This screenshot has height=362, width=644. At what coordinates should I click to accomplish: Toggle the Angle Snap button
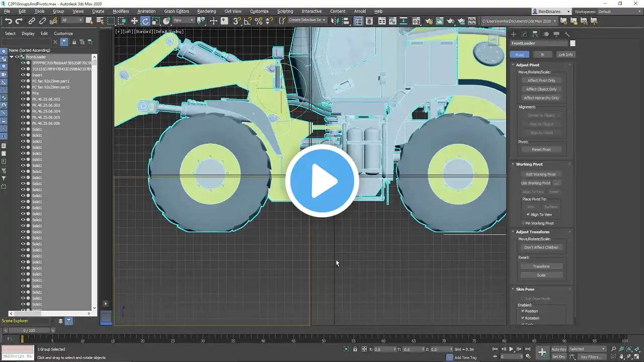click(x=248, y=21)
